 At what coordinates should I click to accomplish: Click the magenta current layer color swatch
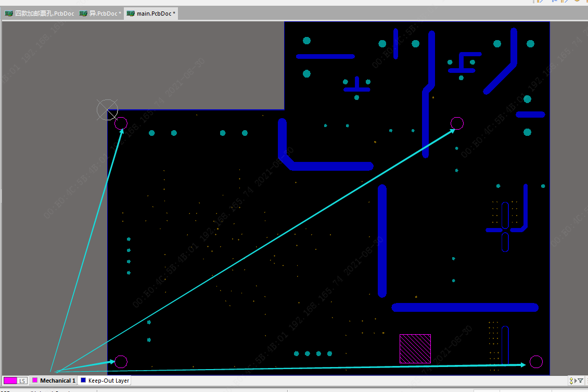tap(10, 381)
